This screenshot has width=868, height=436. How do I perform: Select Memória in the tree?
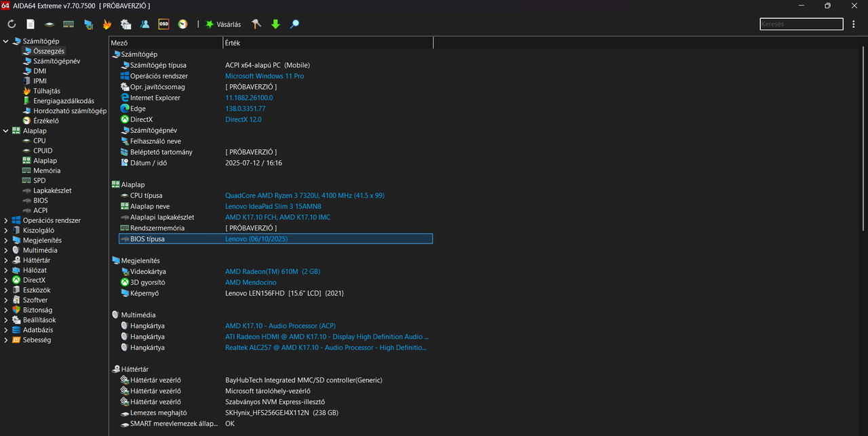click(x=47, y=171)
